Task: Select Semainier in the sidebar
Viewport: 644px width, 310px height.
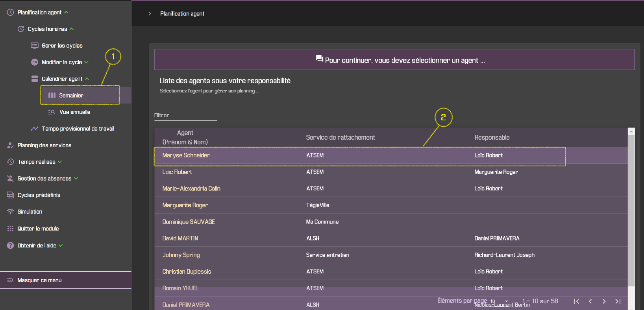Action: pos(71,95)
